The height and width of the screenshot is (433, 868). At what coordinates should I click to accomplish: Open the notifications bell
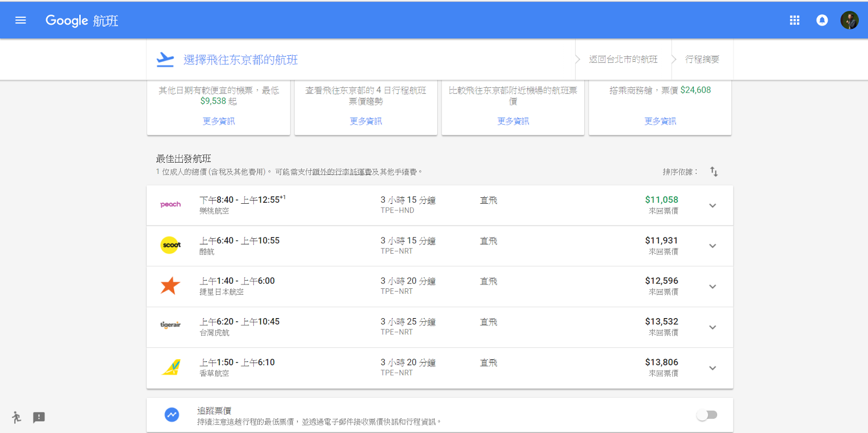[822, 21]
